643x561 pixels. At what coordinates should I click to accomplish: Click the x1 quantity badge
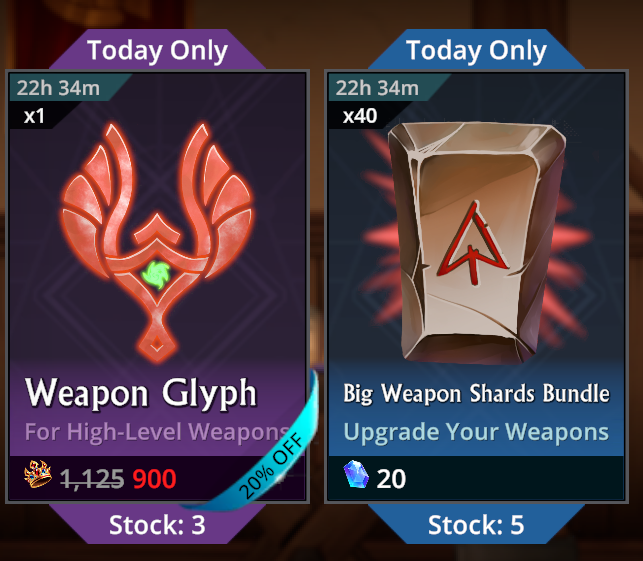tap(34, 116)
